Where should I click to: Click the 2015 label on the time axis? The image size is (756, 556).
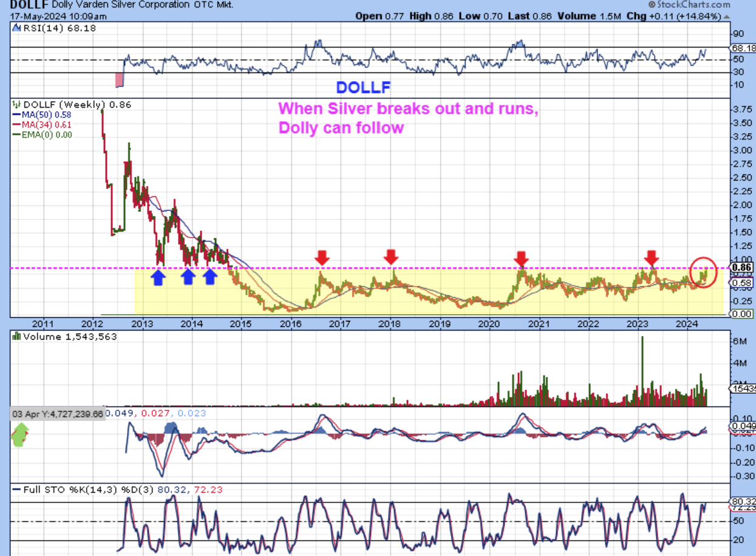tap(241, 323)
